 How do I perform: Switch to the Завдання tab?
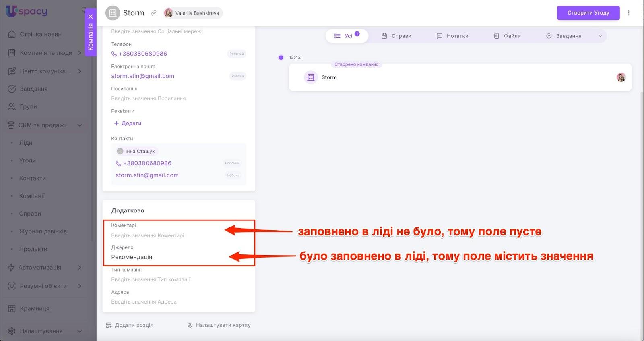pos(563,36)
